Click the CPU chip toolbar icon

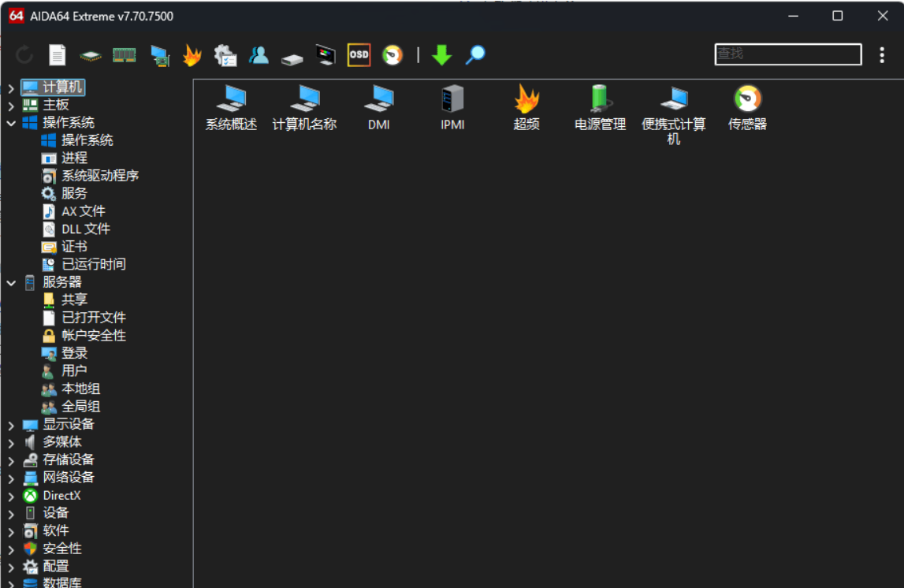coord(91,56)
